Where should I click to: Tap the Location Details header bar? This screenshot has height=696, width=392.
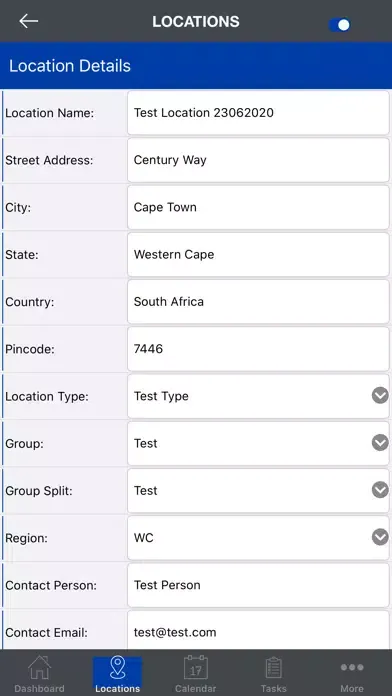coord(196,66)
